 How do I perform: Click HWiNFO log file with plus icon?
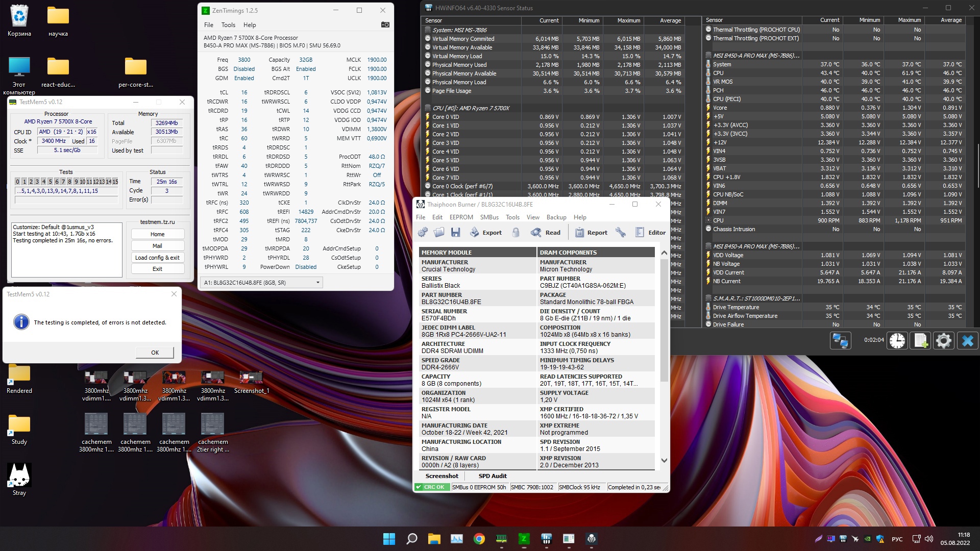coord(920,340)
